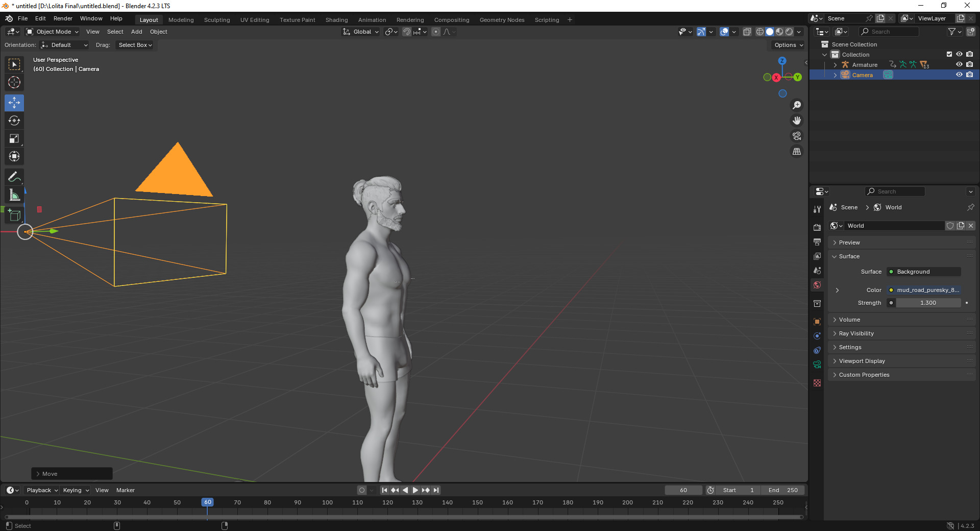
Task: Uncheck the Collection exclude checkbox
Action: coord(949,54)
